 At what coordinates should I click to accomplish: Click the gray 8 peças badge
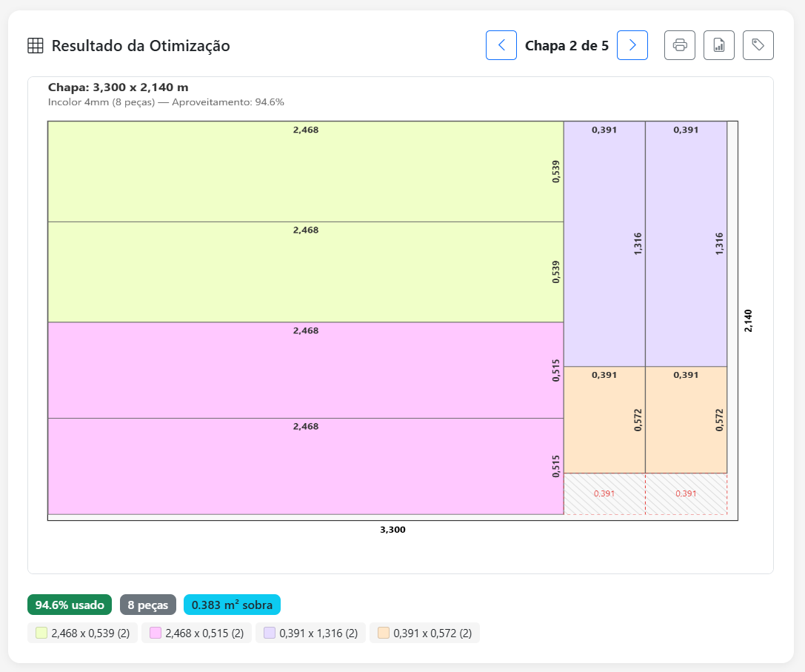click(148, 605)
